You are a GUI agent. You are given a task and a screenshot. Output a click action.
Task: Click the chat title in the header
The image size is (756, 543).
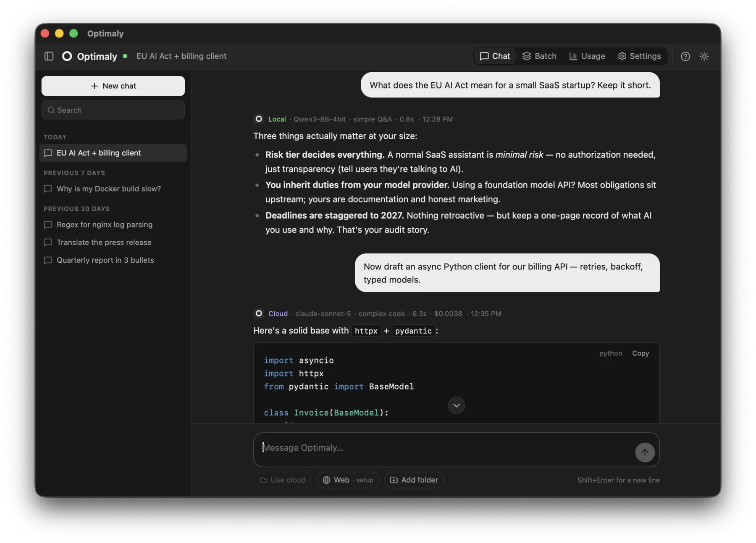(181, 56)
